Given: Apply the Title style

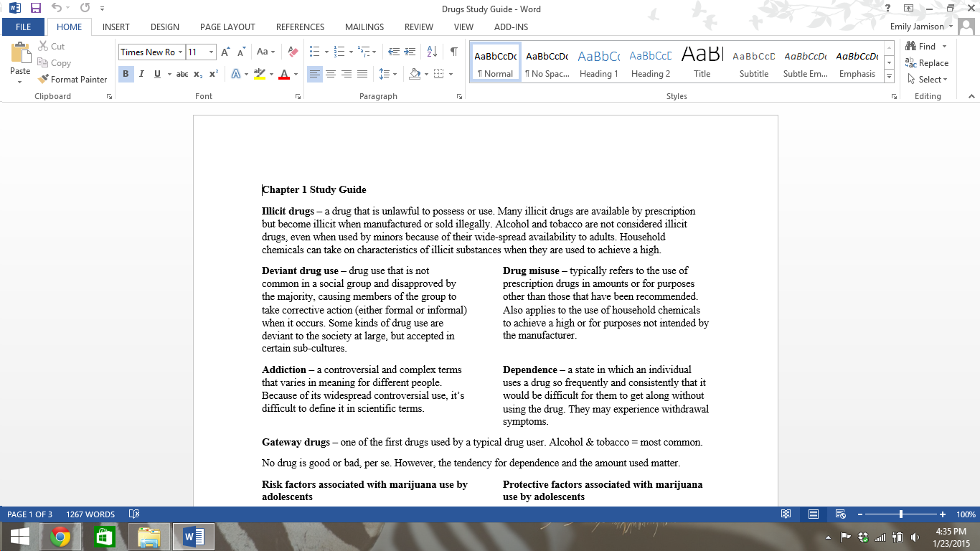Looking at the screenshot, I should pos(702,63).
